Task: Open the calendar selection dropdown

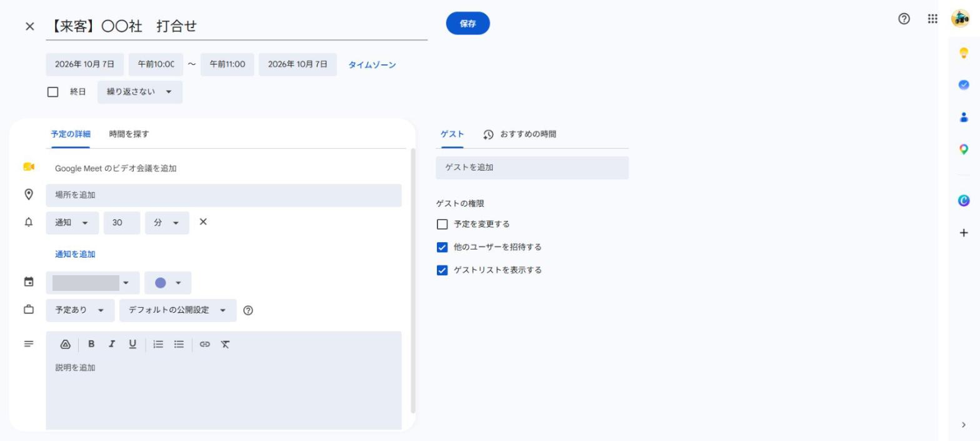Action: [x=92, y=283]
